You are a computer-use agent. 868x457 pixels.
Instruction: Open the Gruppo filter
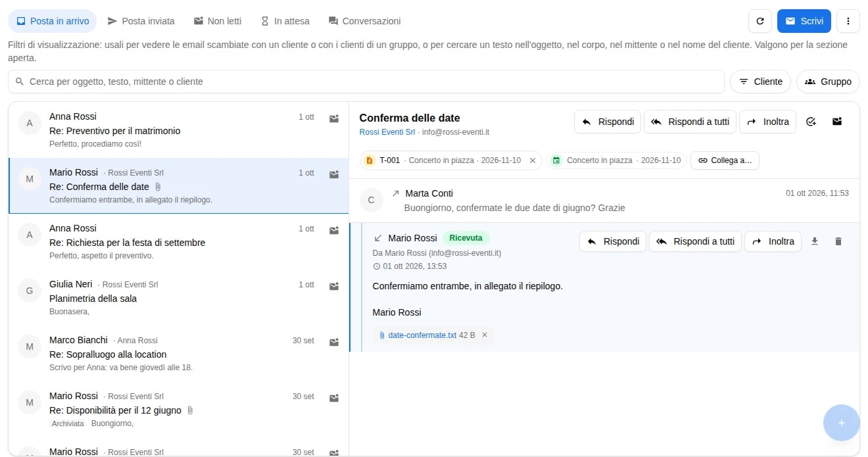pos(828,82)
